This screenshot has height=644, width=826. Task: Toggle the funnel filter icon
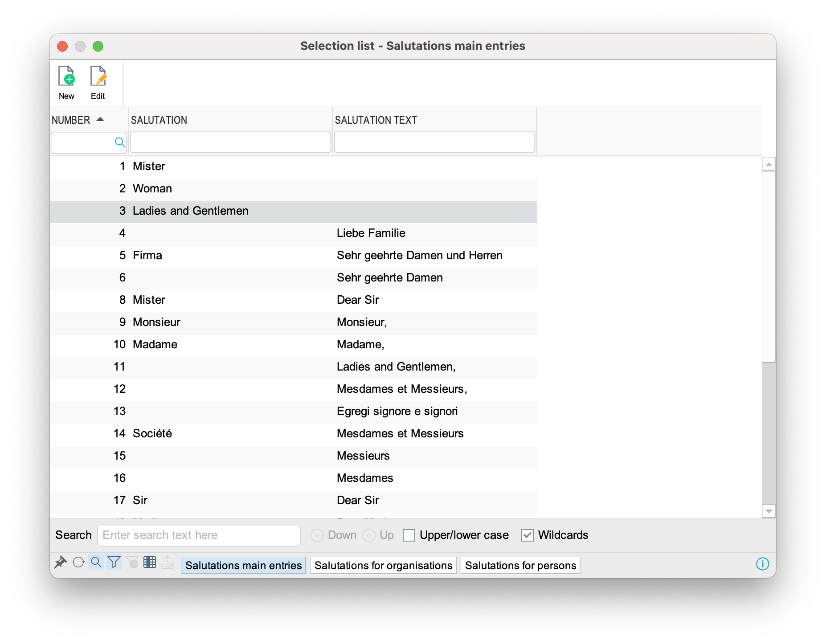114,562
